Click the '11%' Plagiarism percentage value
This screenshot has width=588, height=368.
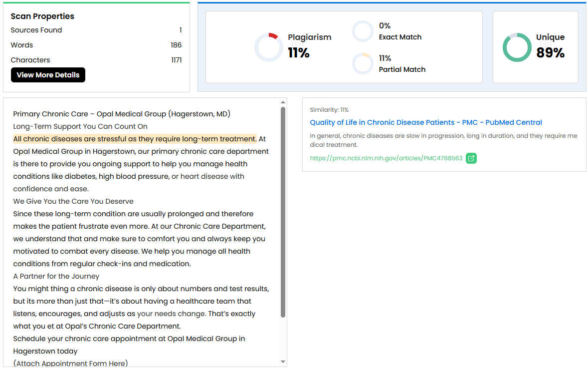pos(299,53)
